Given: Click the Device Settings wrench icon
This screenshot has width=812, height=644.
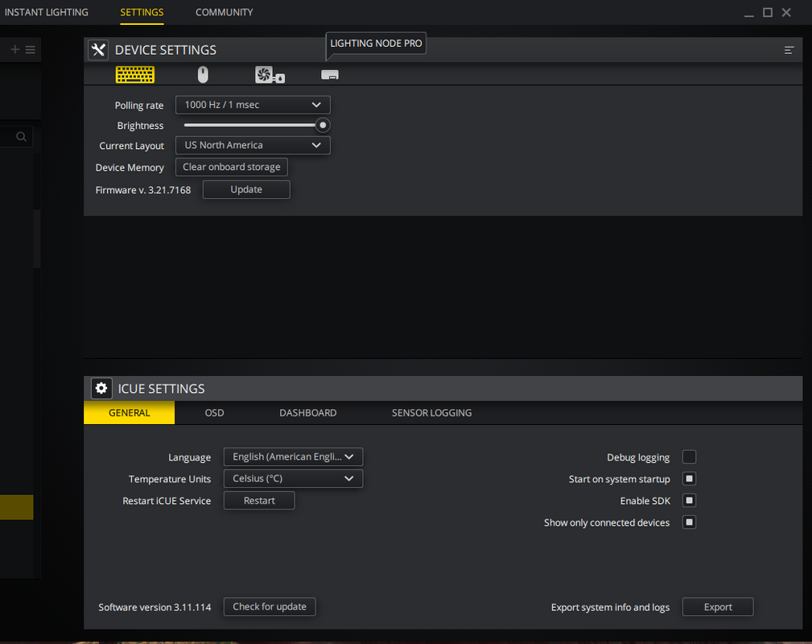Looking at the screenshot, I should point(98,50).
